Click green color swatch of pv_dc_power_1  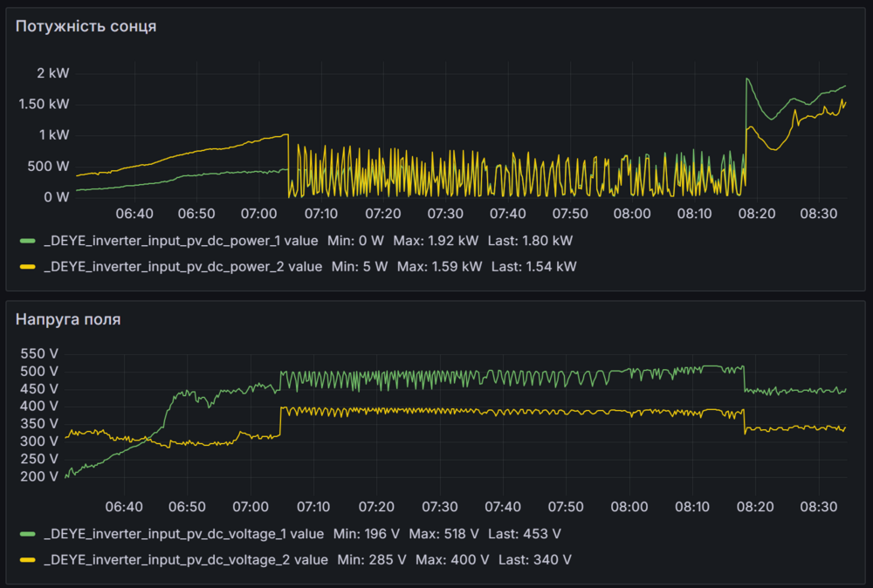point(28,240)
